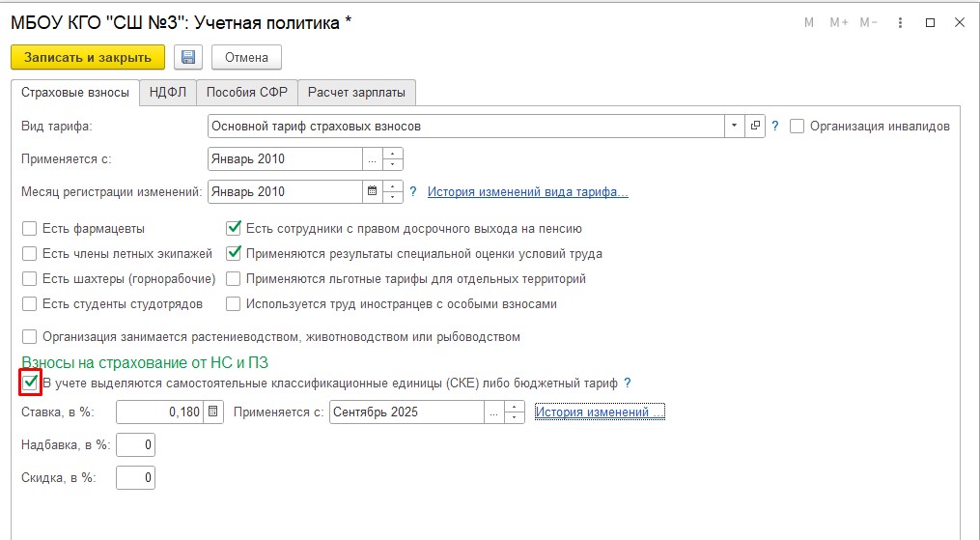The width and height of the screenshot is (980, 540).
Task: Open selection for Сентябрь 2025 period
Action: point(493,412)
